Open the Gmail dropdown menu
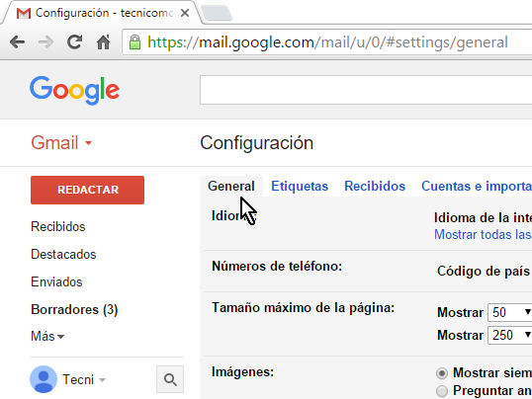The image size is (532, 399). point(61,143)
